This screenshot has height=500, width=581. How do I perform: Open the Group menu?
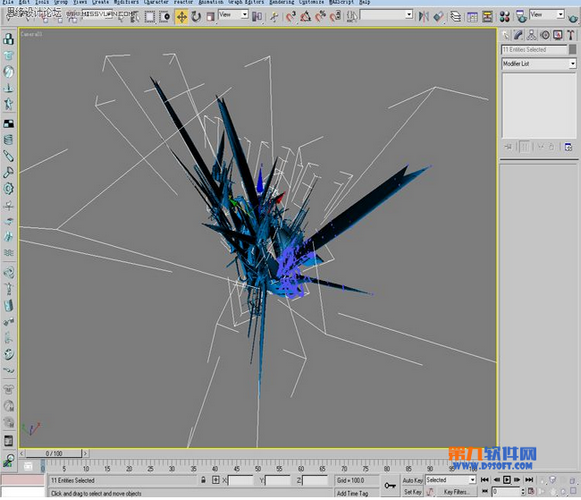coord(61,2)
